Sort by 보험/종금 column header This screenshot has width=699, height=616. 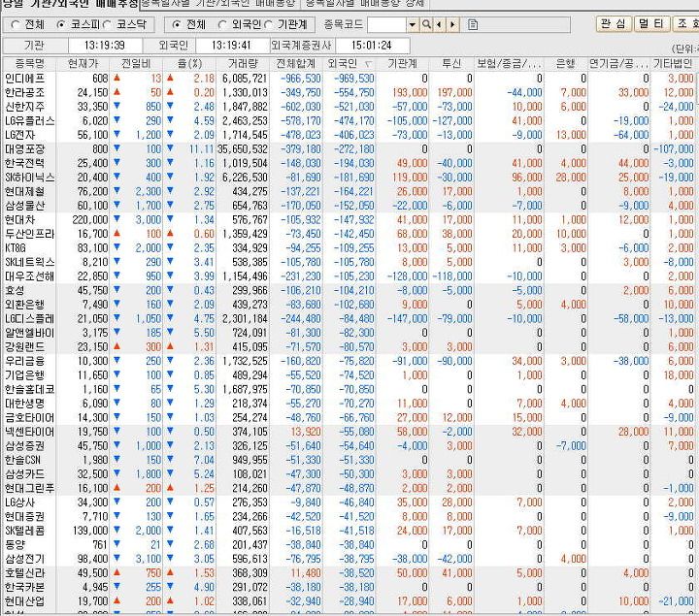(x=509, y=64)
